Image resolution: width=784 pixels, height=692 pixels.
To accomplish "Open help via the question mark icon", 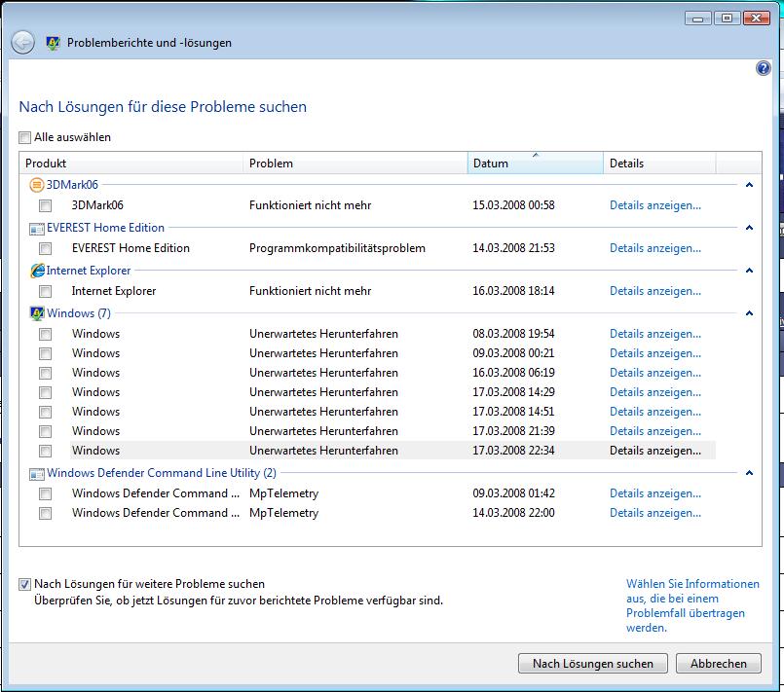I will pos(764,69).
